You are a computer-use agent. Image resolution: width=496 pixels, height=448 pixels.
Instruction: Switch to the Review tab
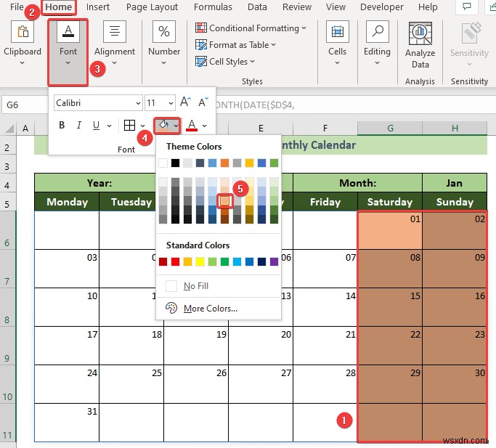[x=297, y=7]
